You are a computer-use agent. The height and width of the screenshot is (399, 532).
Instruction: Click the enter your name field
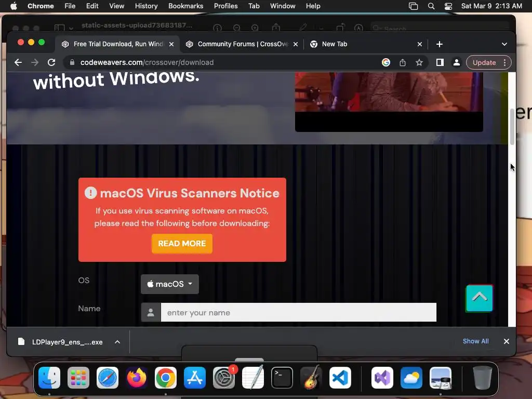pyautogui.click(x=299, y=312)
